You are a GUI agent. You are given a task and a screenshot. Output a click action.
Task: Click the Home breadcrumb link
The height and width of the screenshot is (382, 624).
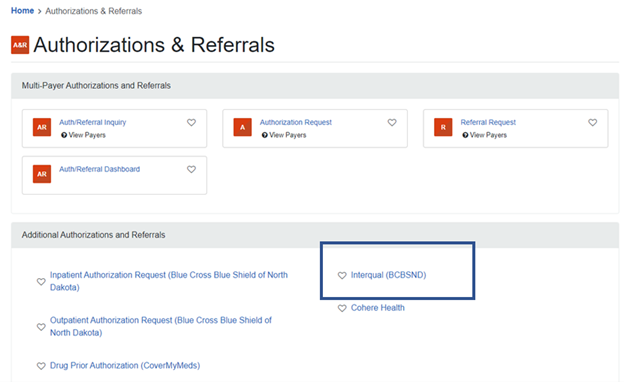22,11
